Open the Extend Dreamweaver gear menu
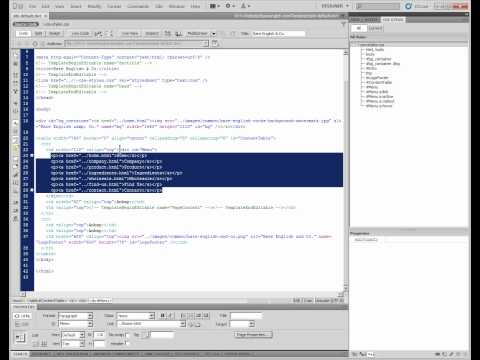Viewport: 480px width, 360px height. coord(230,6)
